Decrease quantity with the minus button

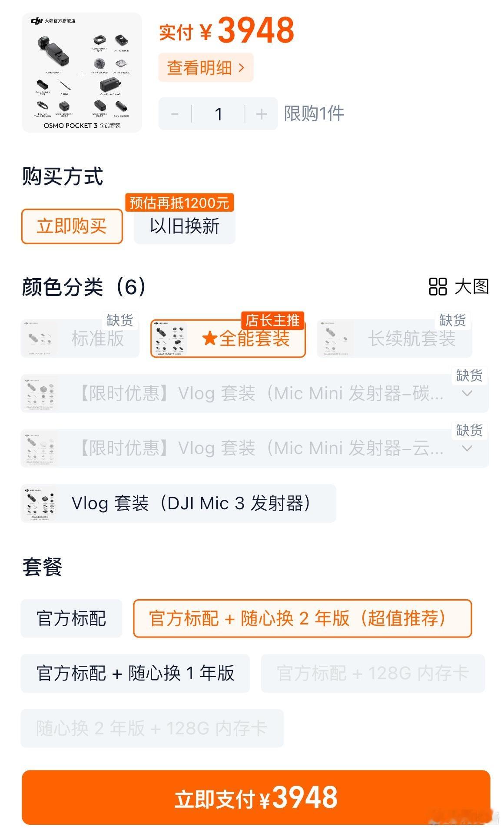175,114
